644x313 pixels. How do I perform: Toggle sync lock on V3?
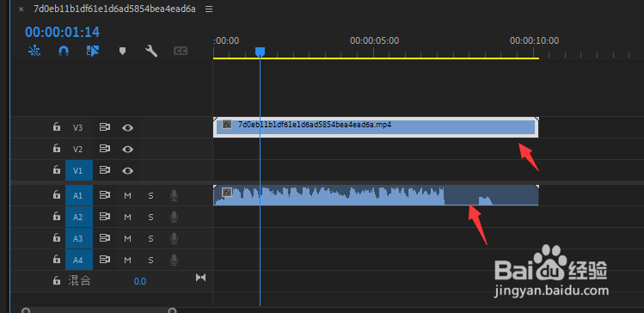click(105, 127)
